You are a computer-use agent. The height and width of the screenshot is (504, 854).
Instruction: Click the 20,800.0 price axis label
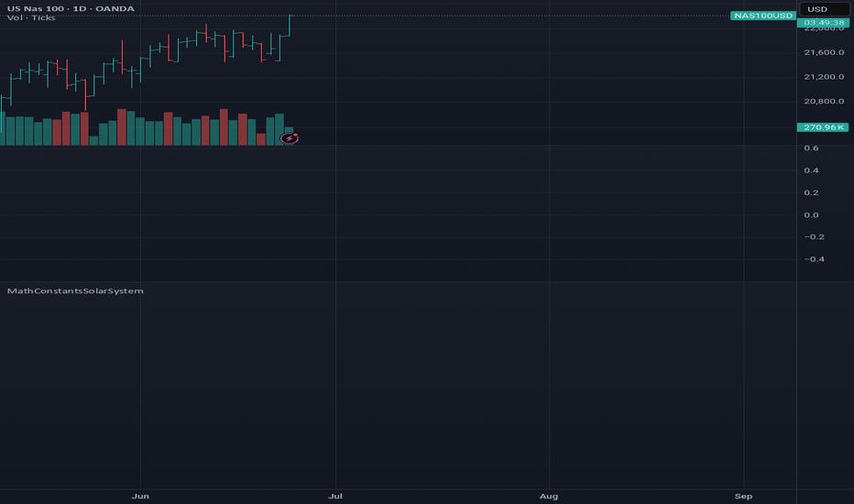click(x=824, y=102)
